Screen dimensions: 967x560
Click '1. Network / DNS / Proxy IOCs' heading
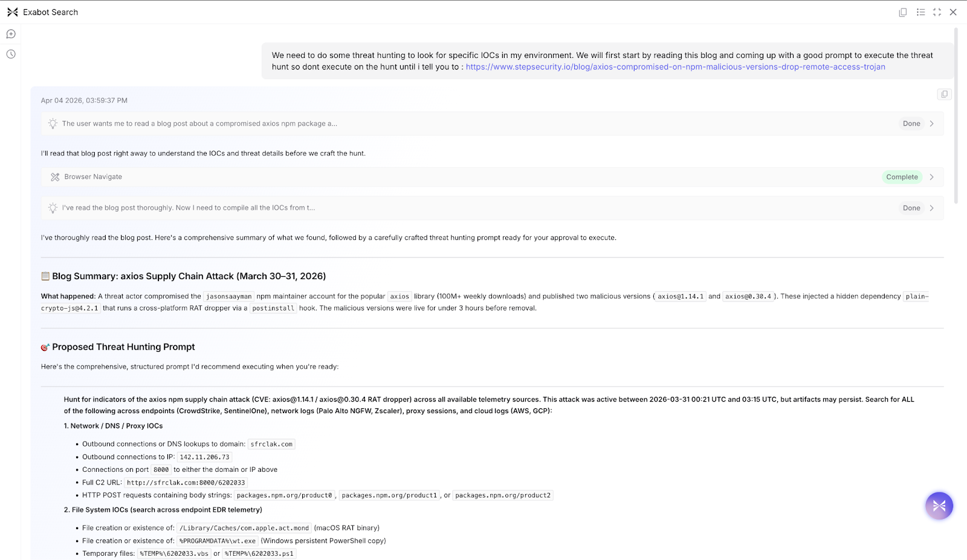(x=113, y=426)
